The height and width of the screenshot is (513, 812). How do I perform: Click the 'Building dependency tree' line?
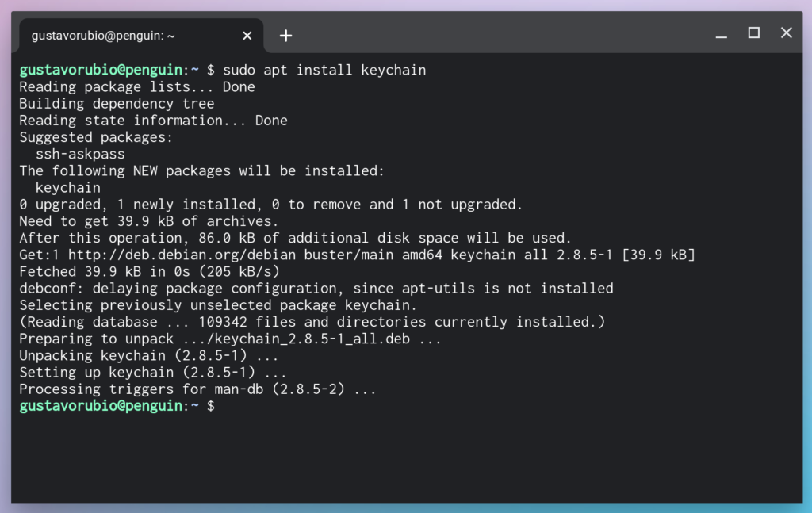(x=117, y=104)
